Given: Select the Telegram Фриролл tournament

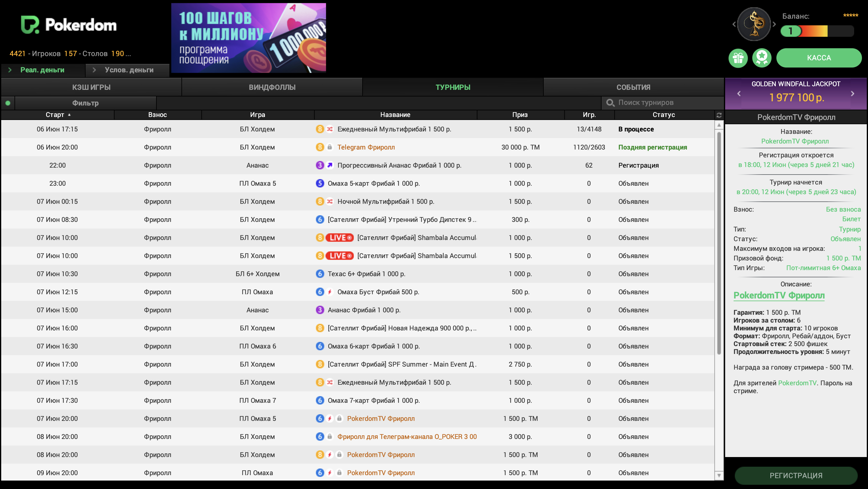Looking at the screenshot, I should (x=357, y=147).
